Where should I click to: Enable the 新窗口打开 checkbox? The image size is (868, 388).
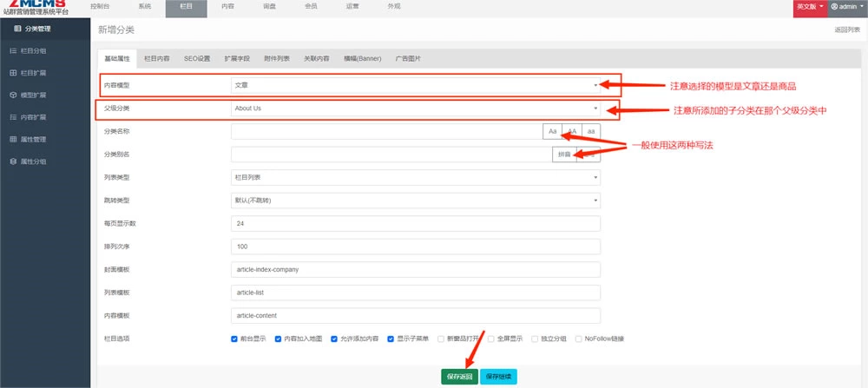[441, 339]
